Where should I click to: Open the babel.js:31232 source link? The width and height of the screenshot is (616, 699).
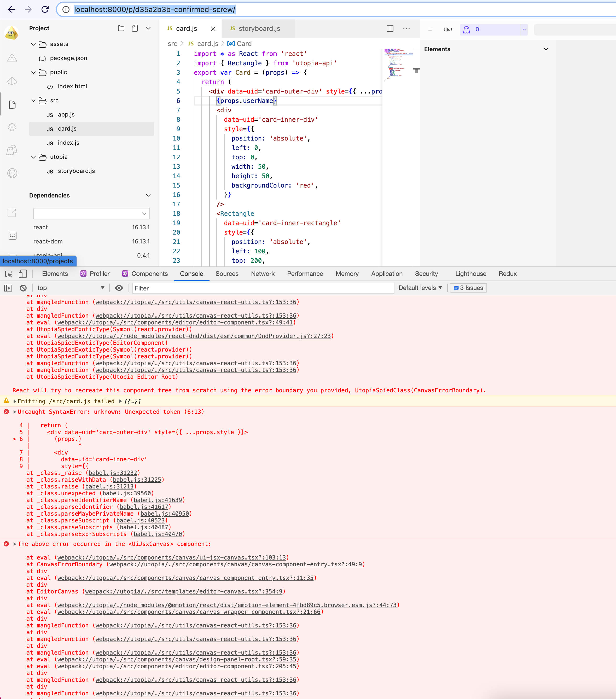coord(113,473)
